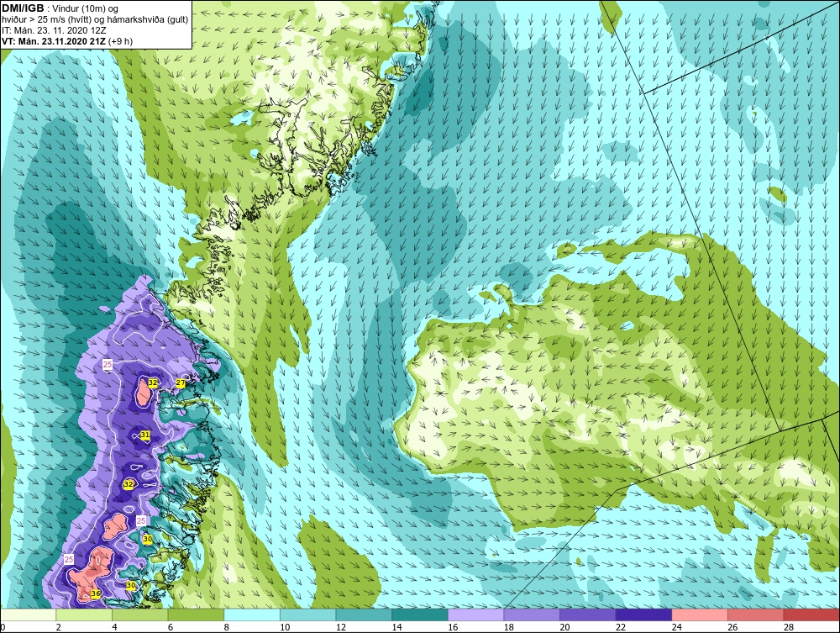Click the 'VT: Mán. 23.11.2020 21Z' valid time
Image resolution: width=840 pixels, height=633 pixels.
click(54, 41)
